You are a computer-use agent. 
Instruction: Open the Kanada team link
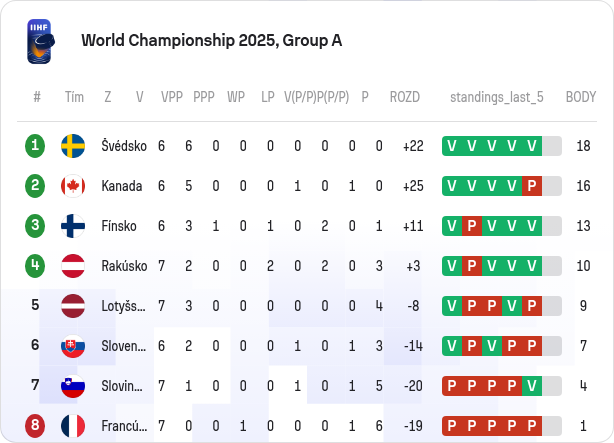(122, 186)
